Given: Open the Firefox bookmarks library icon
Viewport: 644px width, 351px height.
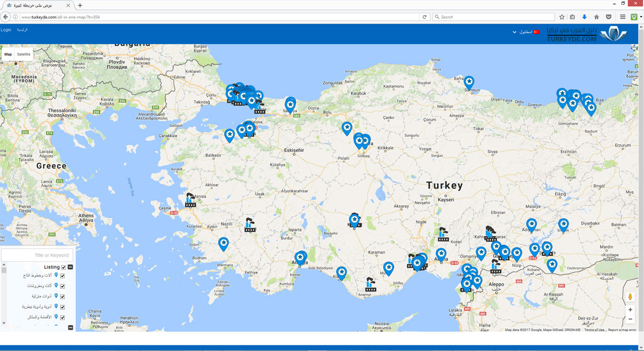Looking at the screenshot, I should pyautogui.click(x=572, y=17).
